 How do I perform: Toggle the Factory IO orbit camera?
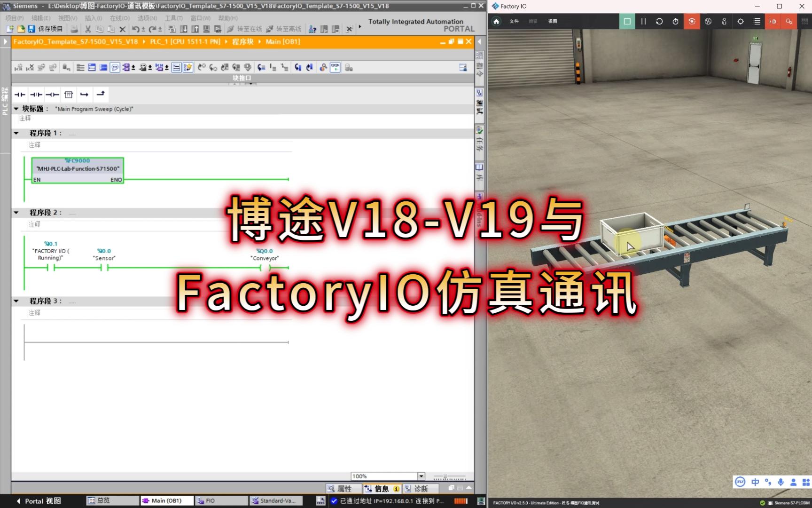pos(692,21)
